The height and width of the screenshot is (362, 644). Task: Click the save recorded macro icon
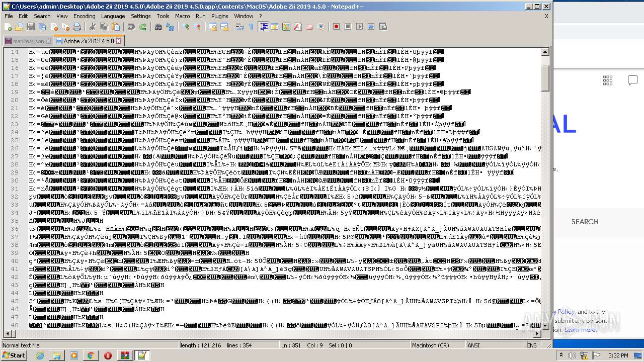point(383,27)
